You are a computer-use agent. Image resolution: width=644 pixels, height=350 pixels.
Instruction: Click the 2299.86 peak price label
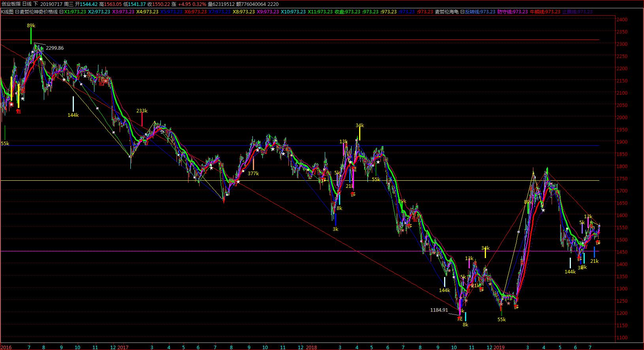click(x=55, y=48)
